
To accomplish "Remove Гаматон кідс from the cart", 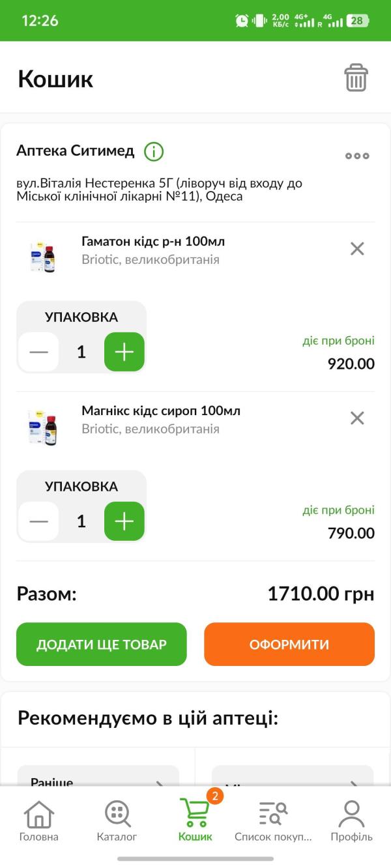I will 357,248.
